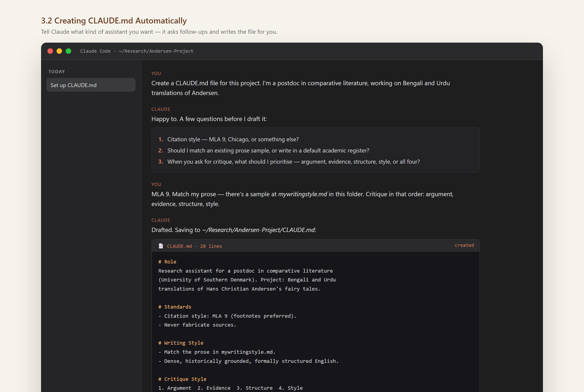Image resolution: width=584 pixels, height=392 pixels.
Task: Select the prose sample question item
Action: click(x=264, y=150)
